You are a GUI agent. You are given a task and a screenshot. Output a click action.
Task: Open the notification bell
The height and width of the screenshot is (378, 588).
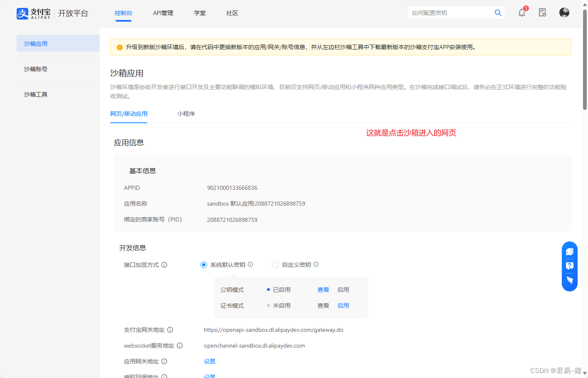[x=522, y=12]
